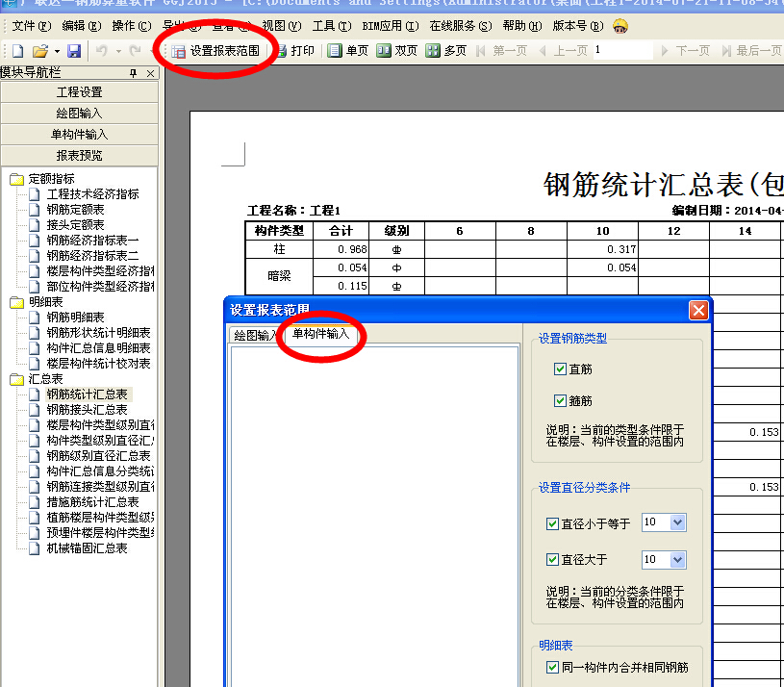Open the dropdown arrow beside Open folder
The image size is (784, 687).
[x=57, y=51]
